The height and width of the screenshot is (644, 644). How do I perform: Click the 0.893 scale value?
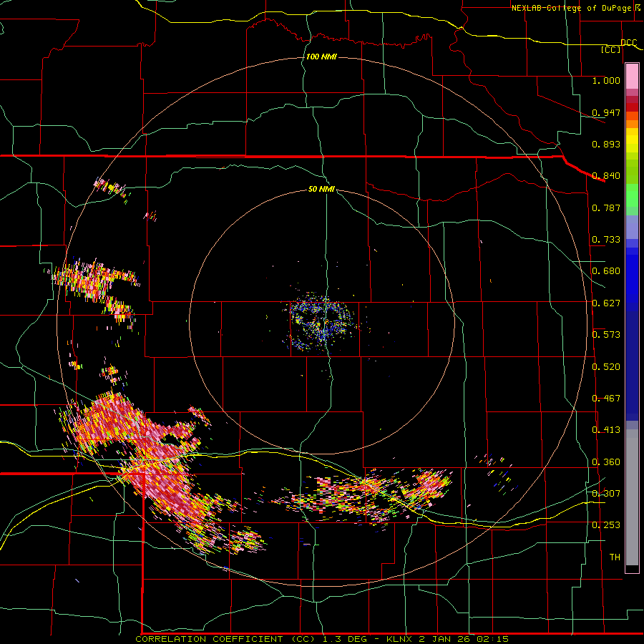(606, 144)
